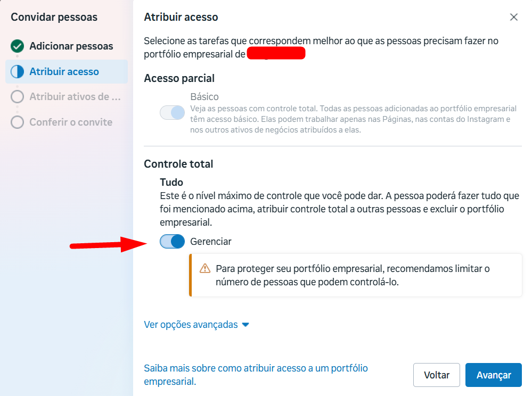
Task: Jump to the Conferir o convite step
Action: click(71, 122)
